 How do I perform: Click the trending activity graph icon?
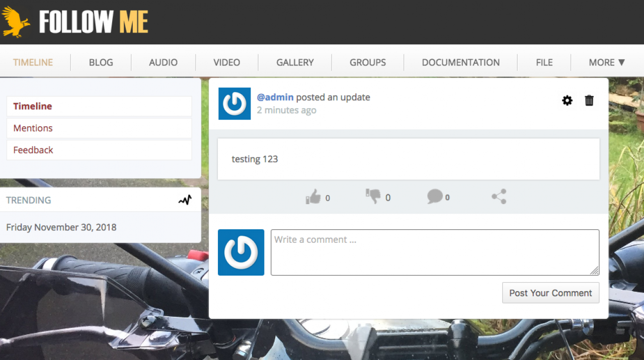(185, 200)
